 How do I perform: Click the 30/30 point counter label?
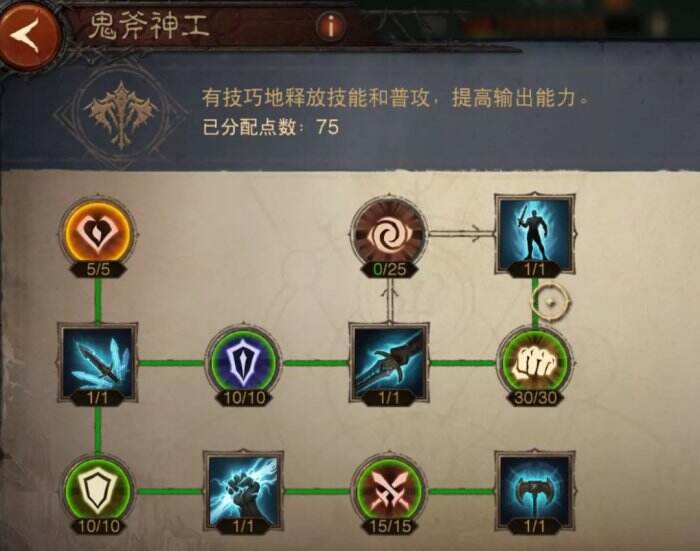(x=535, y=397)
